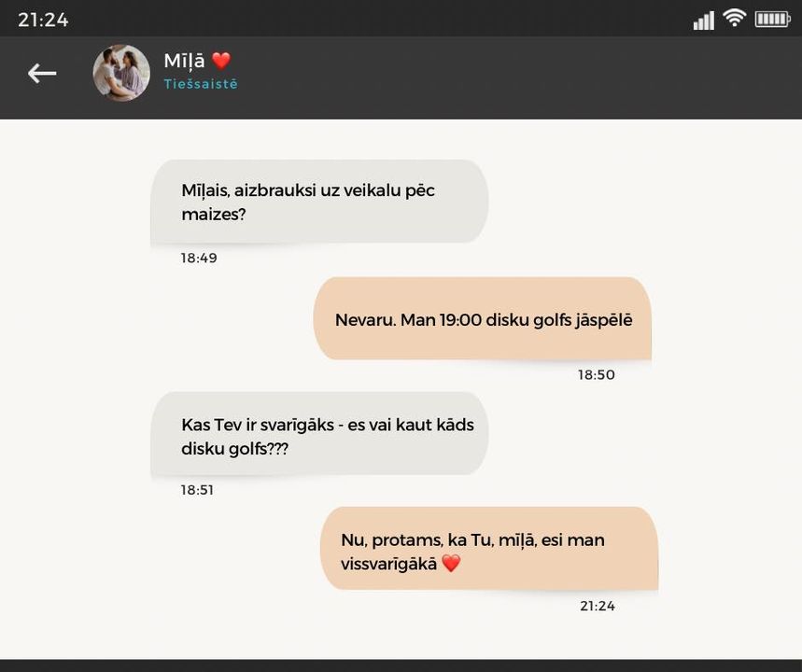Click the 18:51 message timestamp
Image resolution: width=802 pixels, height=672 pixels.
click(x=197, y=490)
